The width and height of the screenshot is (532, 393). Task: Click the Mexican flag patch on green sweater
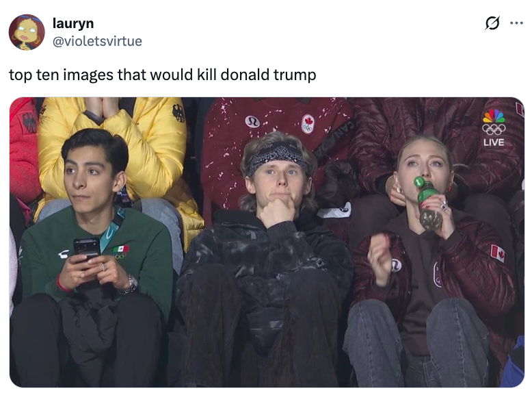(x=121, y=250)
